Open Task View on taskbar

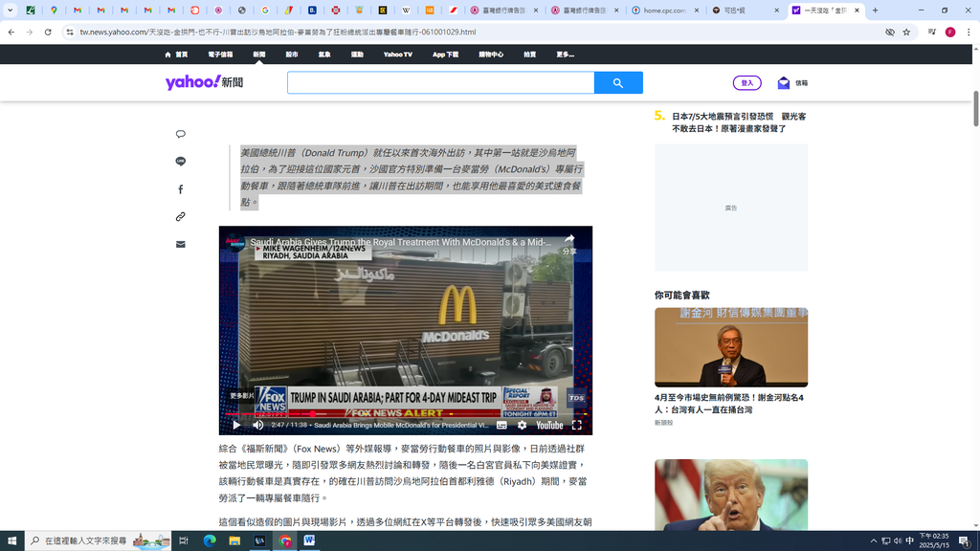[184, 541]
